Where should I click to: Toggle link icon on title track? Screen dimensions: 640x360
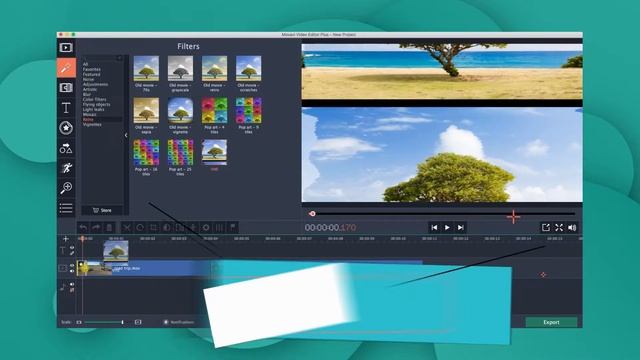tap(72, 253)
